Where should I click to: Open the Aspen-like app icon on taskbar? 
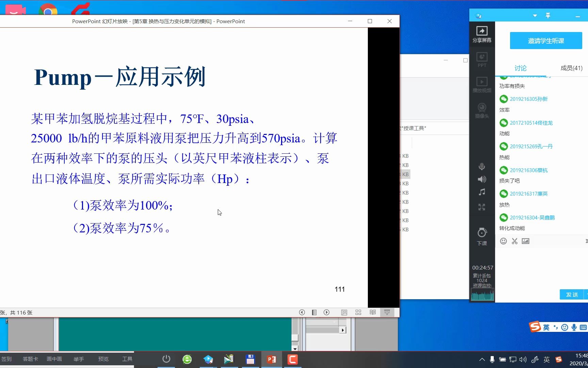229,359
